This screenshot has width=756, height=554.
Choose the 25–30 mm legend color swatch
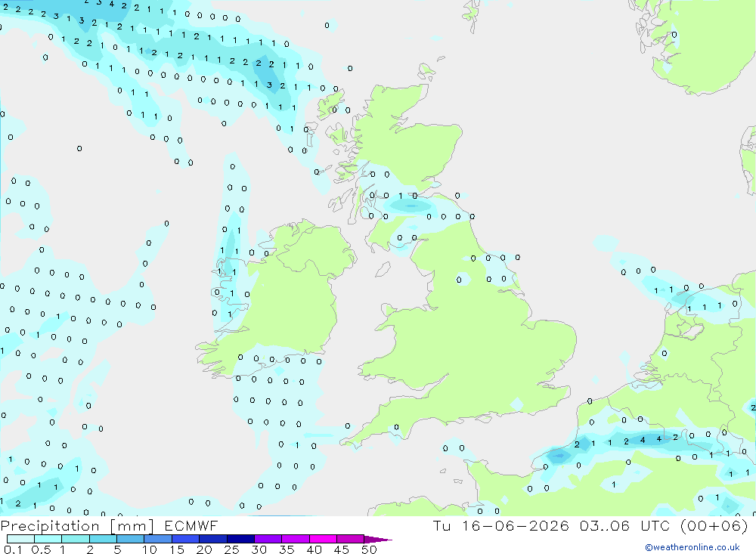click(240, 539)
